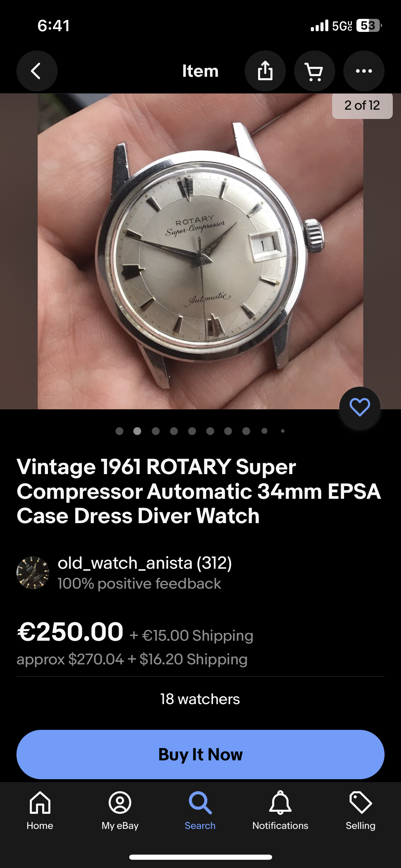Tap the 100% positive feedback text
401x868 pixels.
(139, 583)
